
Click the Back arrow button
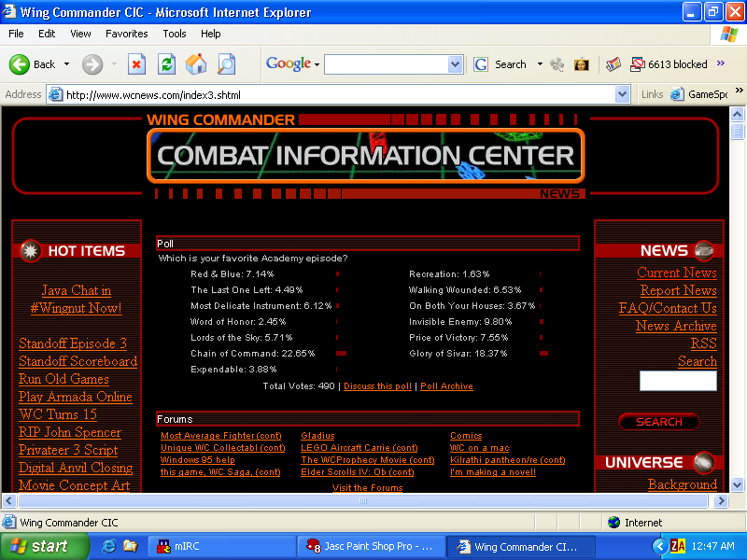click(33, 64)
